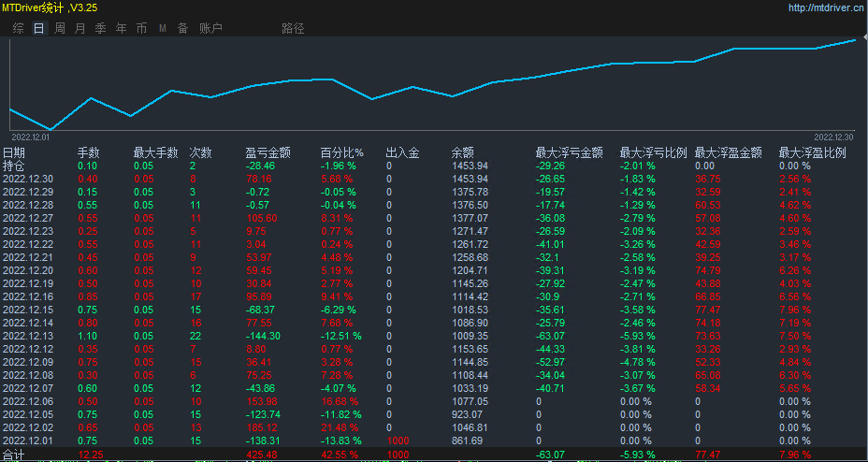Viewport: 868px width, 462px height.
Task: Click the 22 trade count cell
Action: 195,336
